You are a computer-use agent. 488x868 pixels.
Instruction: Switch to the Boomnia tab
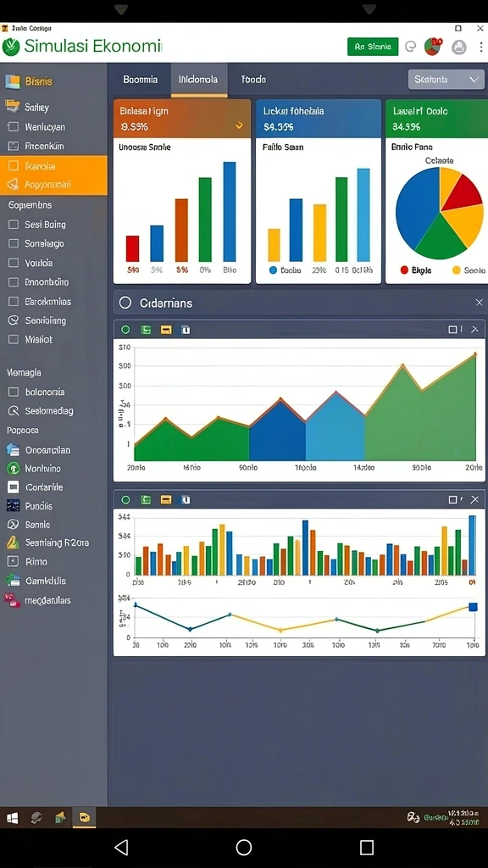(140, 79)
